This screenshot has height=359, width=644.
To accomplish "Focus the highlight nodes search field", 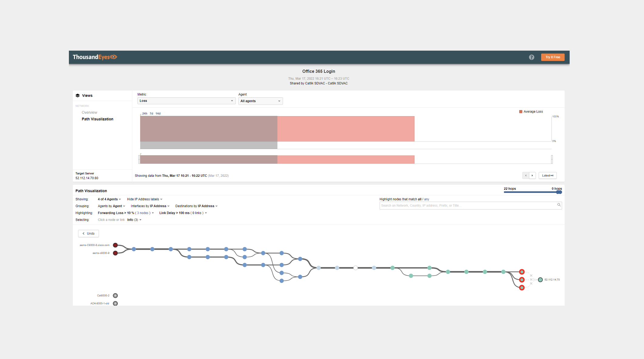I will tap(470, 206).
